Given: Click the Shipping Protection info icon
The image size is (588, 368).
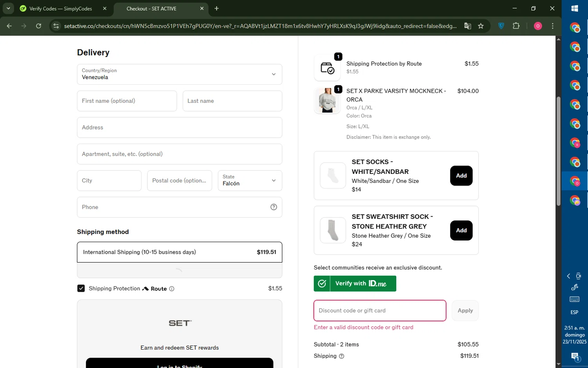Looking at the screenshot, I should click(x=172, y=289).
